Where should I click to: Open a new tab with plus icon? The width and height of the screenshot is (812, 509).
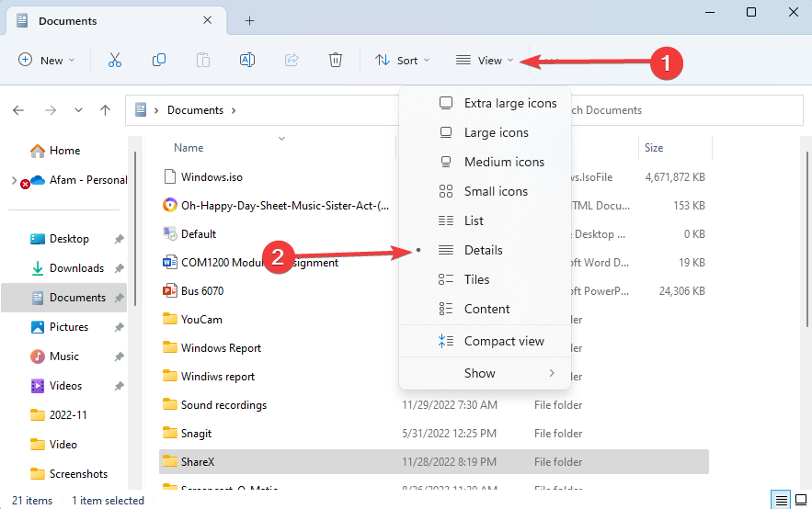[249, 20]
